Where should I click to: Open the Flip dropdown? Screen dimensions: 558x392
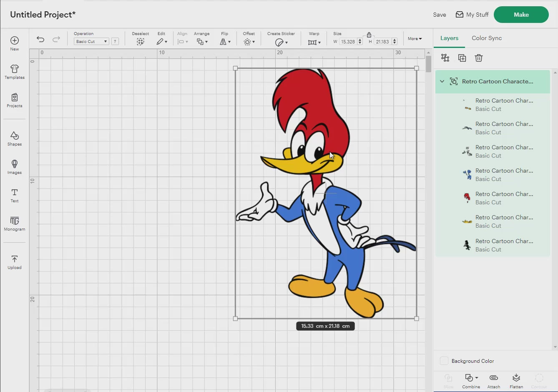(225, 42)
